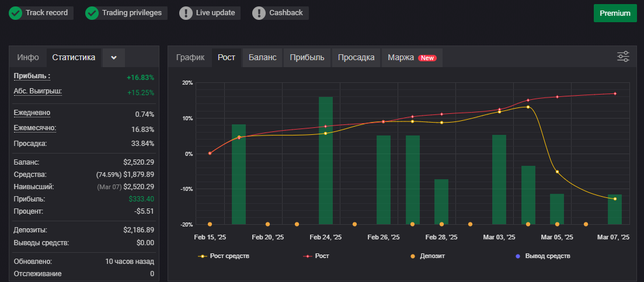Image resolution: width=644 pixels, height=282 pixels.
Task: Click the last yellow equity point near -13%
Action: coord(615,199)
